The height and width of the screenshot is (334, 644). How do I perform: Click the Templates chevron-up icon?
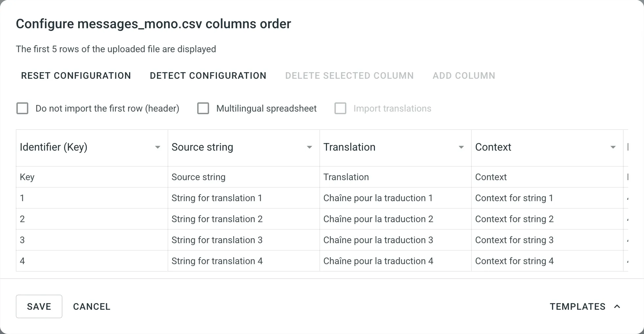(x=617, y=306)
